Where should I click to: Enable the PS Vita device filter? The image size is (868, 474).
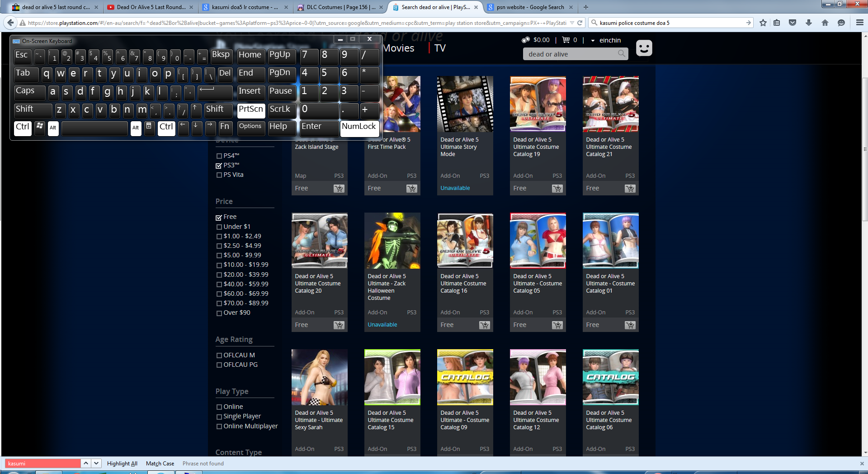[x=219, y=175]
